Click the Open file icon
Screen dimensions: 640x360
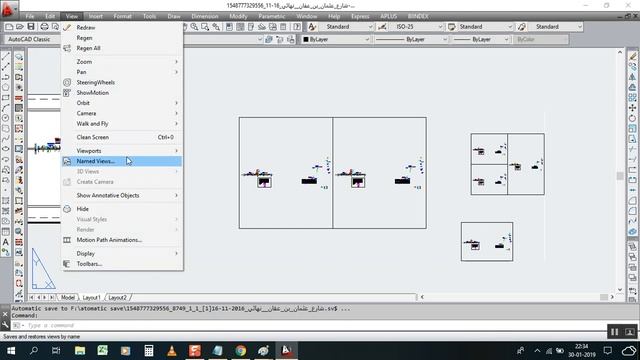coord(20,27)
